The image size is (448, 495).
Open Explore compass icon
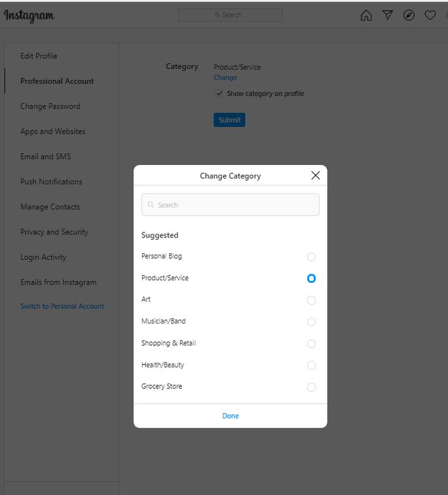point(409,15)
